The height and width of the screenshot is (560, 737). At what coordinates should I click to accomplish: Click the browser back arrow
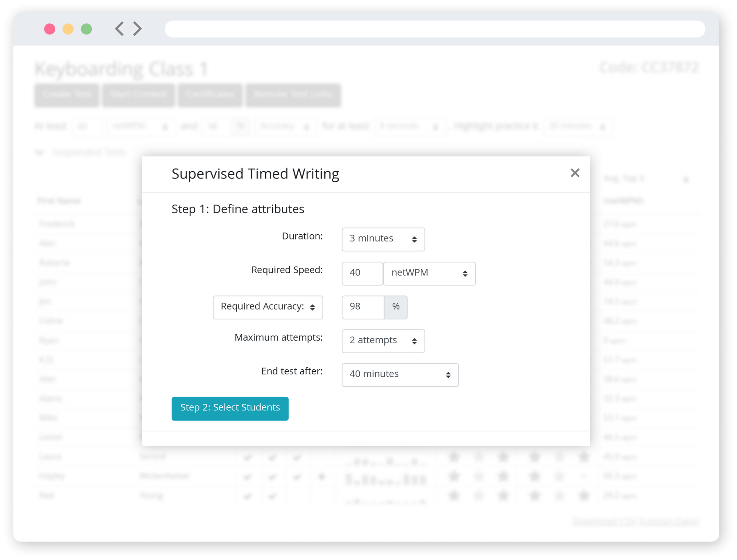point(119,29)
